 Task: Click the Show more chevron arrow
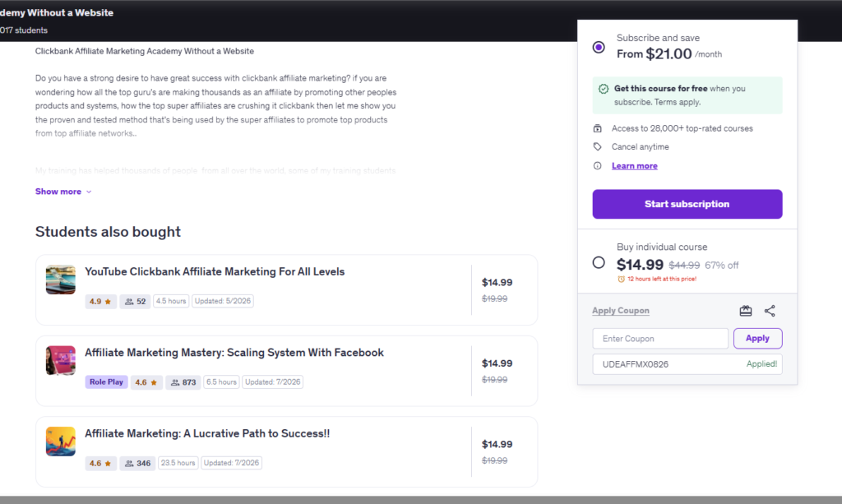pos(89,192)
